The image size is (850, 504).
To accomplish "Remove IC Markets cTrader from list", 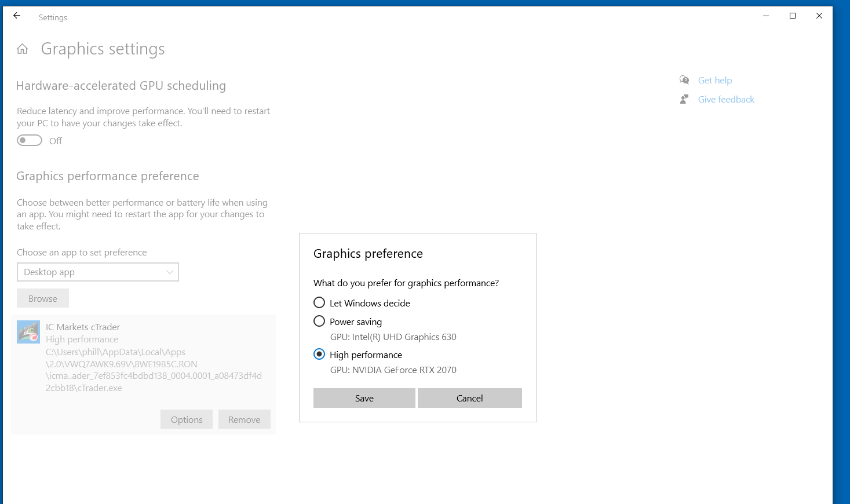I will (x=245, y=419).
